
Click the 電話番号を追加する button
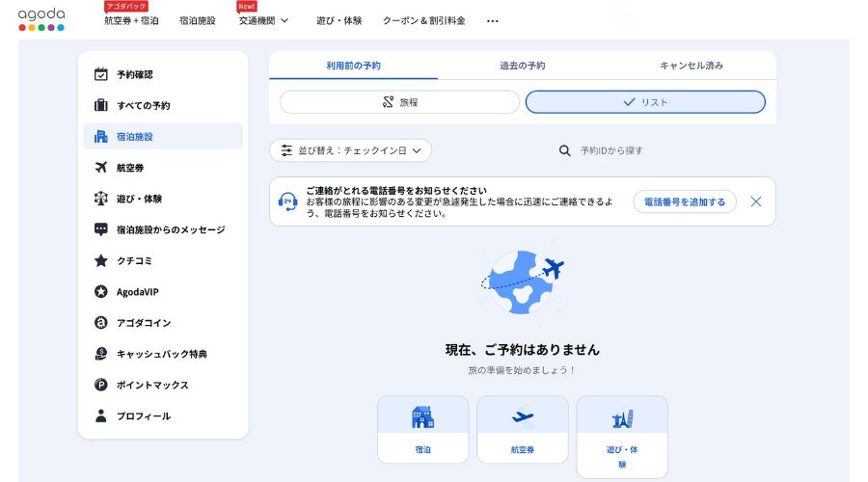click(685, 202)
